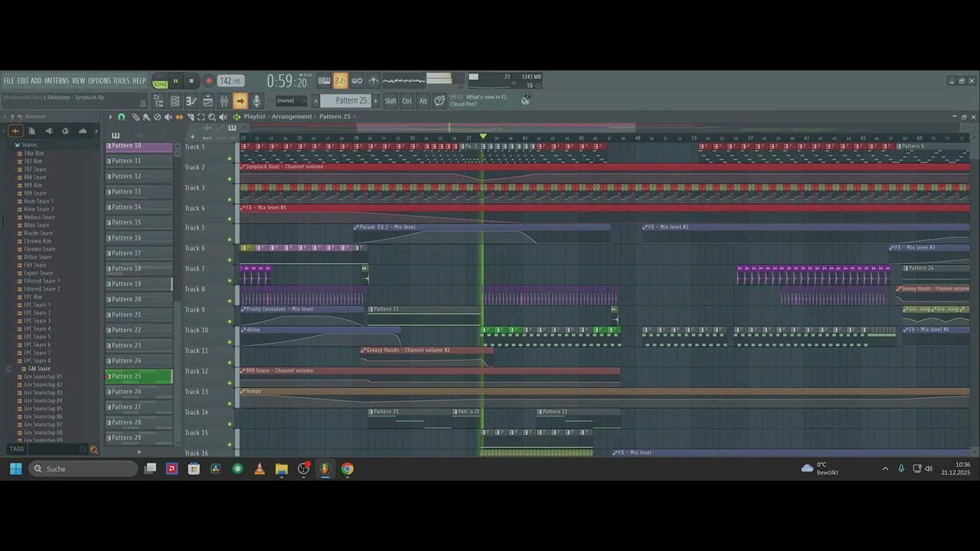980x551 pixels.
Task: Open the TOOLS menu
Action: coord(122,81)
